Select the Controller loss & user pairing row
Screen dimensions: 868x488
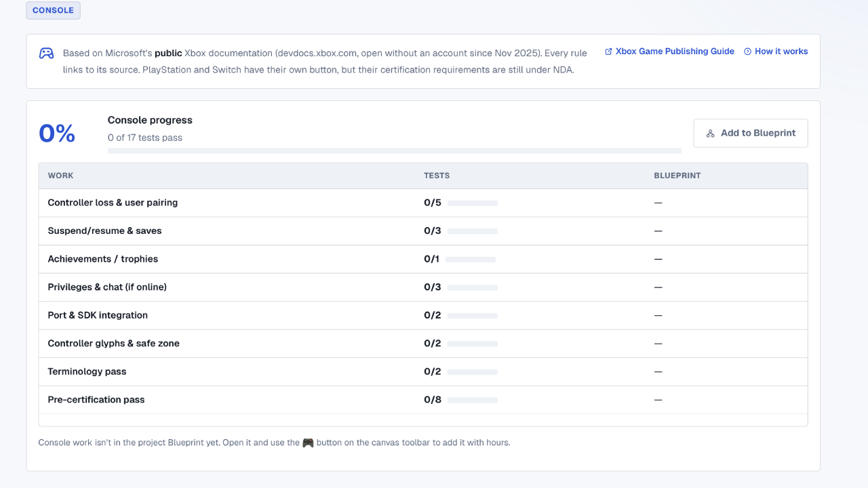click(x=423, y=203)
